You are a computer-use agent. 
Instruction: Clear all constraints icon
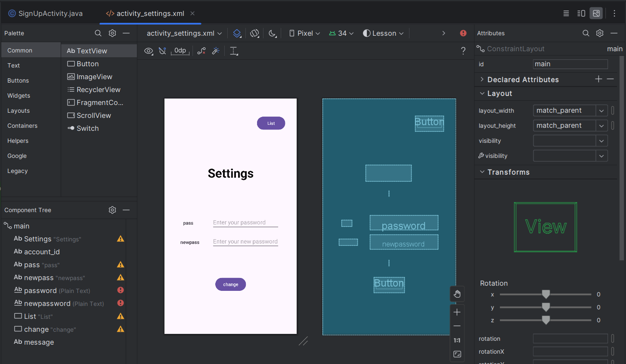201,51
